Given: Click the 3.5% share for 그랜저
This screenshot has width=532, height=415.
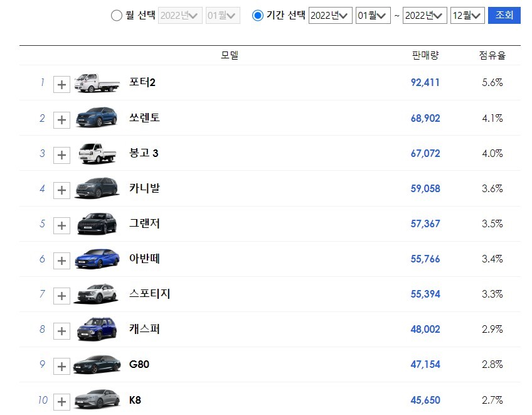Looking at the screenshot, I should pyautogui.click(x=492, y=224).
